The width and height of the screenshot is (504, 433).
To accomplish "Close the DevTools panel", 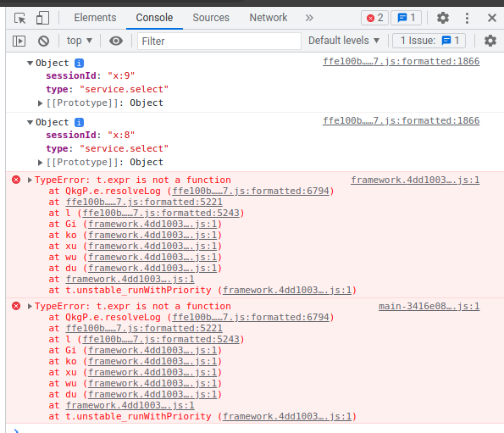I will (492, 18).
